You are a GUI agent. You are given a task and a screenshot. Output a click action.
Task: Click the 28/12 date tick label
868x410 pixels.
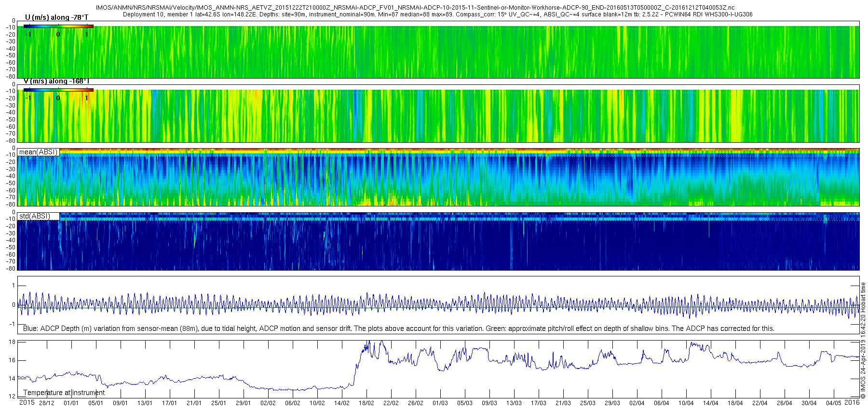[x=47, y=403]
